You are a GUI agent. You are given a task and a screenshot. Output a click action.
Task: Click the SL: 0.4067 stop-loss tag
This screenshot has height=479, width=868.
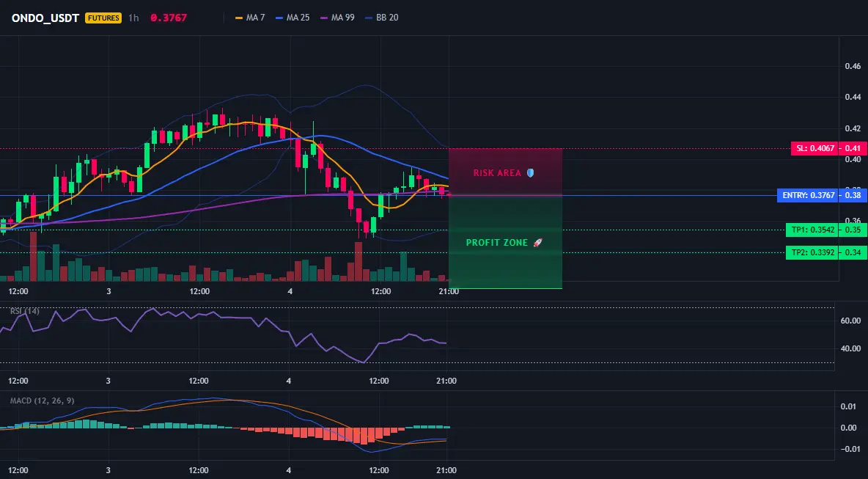(x=814, y=148)
